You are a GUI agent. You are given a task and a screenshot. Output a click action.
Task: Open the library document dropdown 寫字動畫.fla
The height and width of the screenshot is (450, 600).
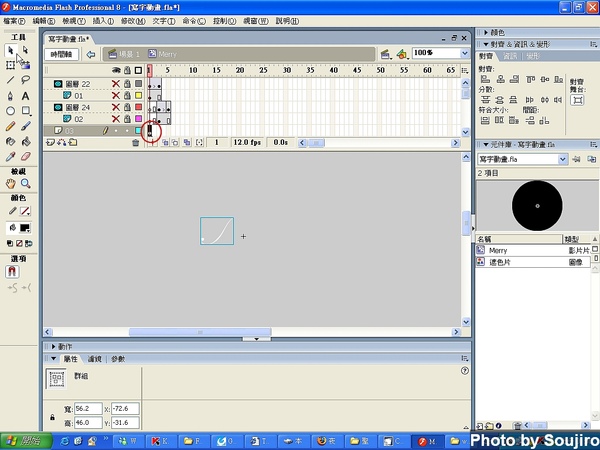pyautogui.click(x=563, y=159)
